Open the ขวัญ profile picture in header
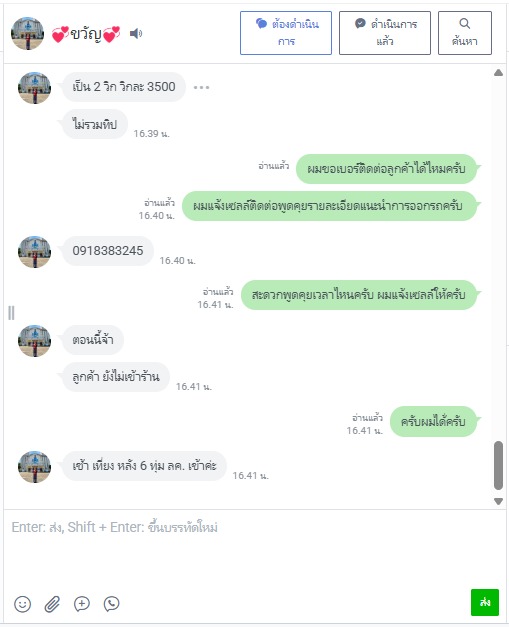 [27, 34]
